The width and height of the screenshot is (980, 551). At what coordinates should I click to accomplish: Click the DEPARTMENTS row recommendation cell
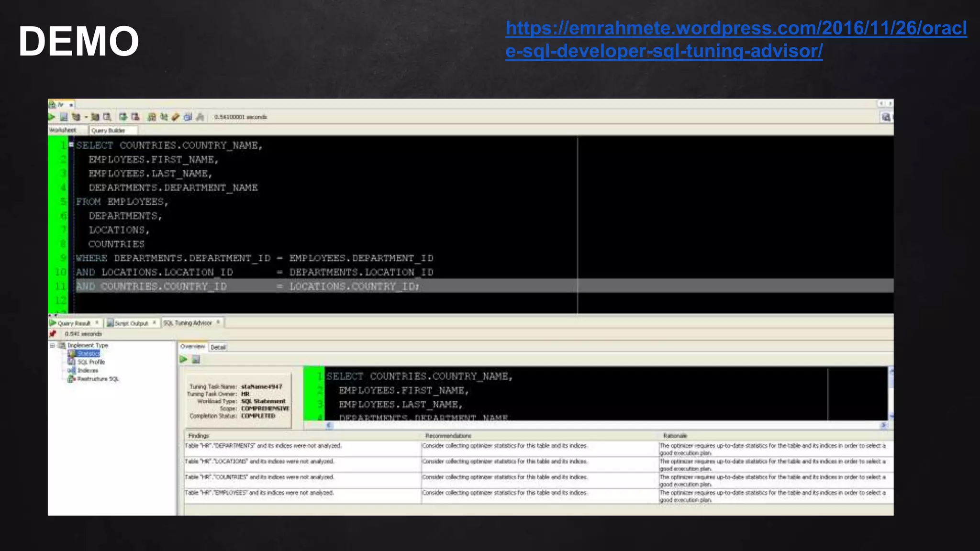(540, 449)
